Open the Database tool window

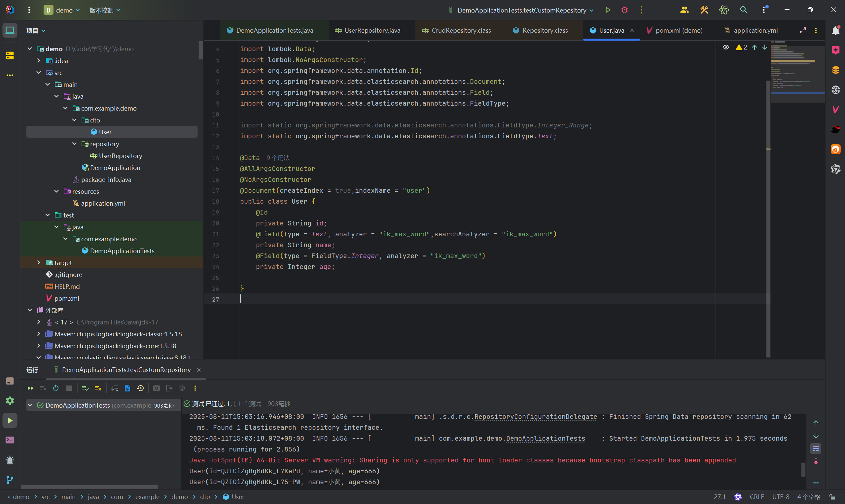click(835, 70)
